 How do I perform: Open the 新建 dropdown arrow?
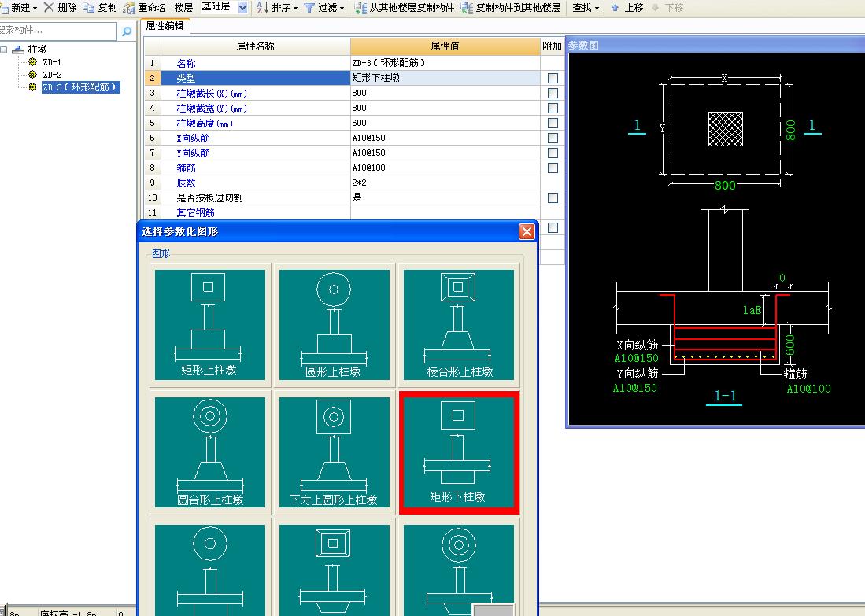click(35, 9)
